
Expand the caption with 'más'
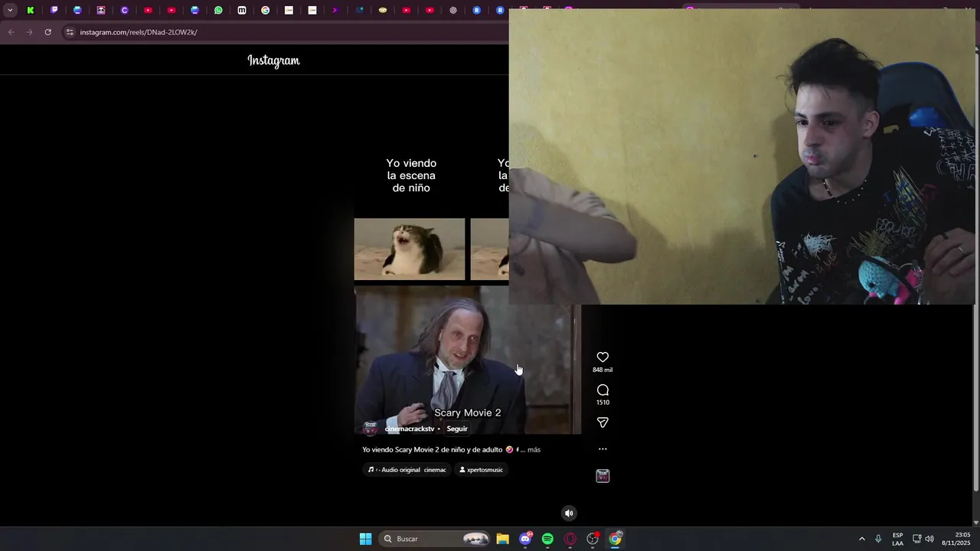click(534, 450)
